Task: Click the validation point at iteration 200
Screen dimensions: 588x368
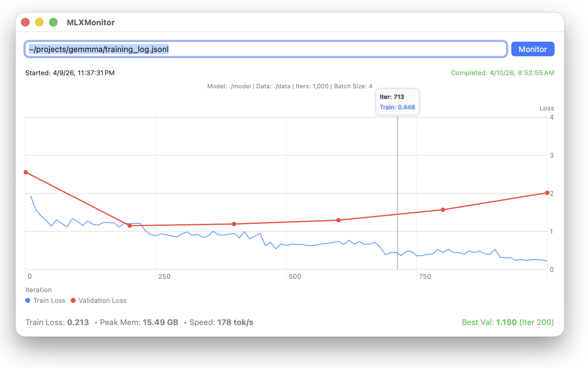Action: (130, 226)
